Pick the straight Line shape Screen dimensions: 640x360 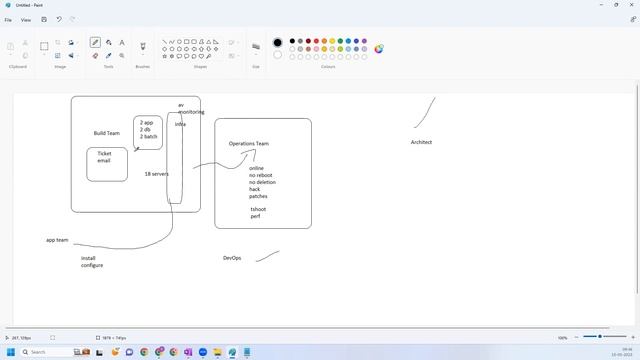[x=164, y=42]
